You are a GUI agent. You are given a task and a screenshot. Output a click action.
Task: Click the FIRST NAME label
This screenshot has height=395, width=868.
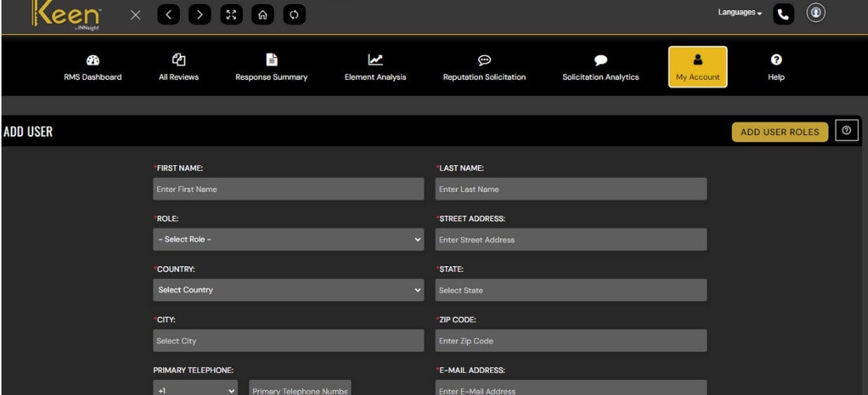pos(178,167)
